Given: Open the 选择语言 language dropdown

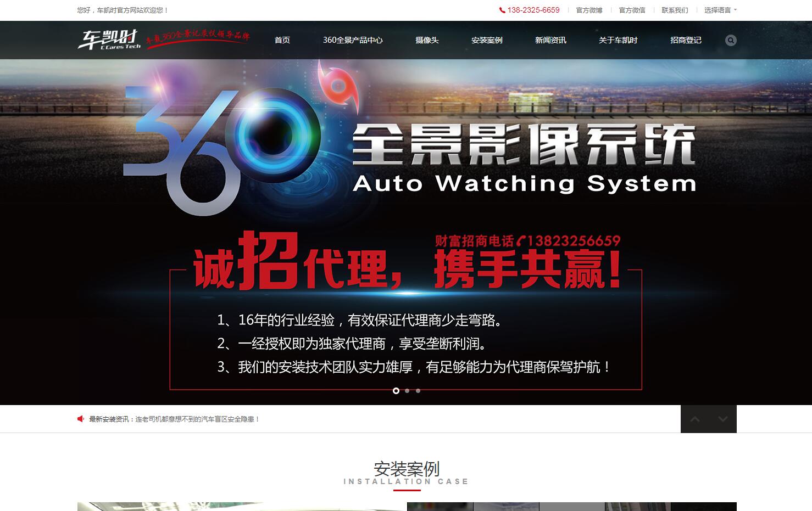Looking at the screenshot, I should point(719,10).
